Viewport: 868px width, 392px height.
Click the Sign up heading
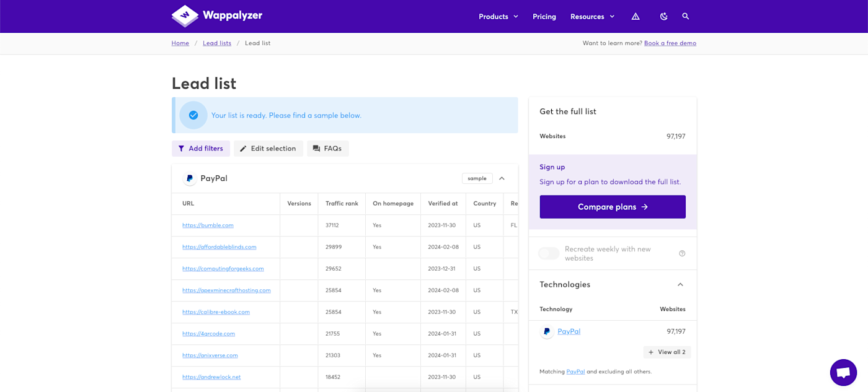click(552, 167)
